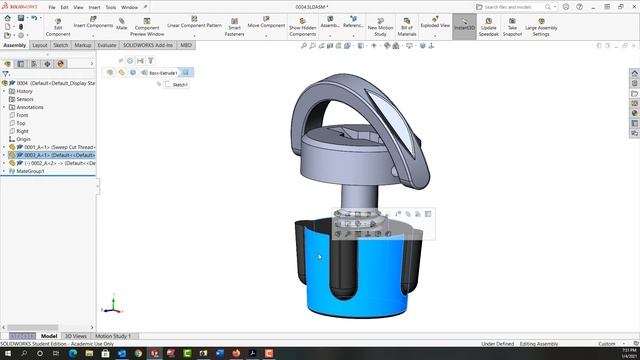This screenshot has height=360, width=640.
Task: Select the Mate tool
Action: [122, 24]
